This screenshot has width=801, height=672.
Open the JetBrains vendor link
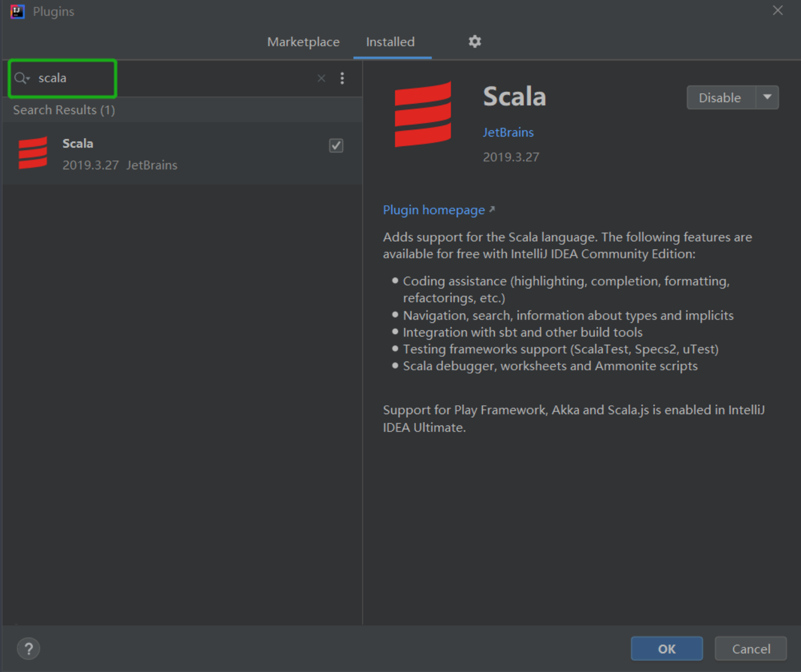click(508, 132)
